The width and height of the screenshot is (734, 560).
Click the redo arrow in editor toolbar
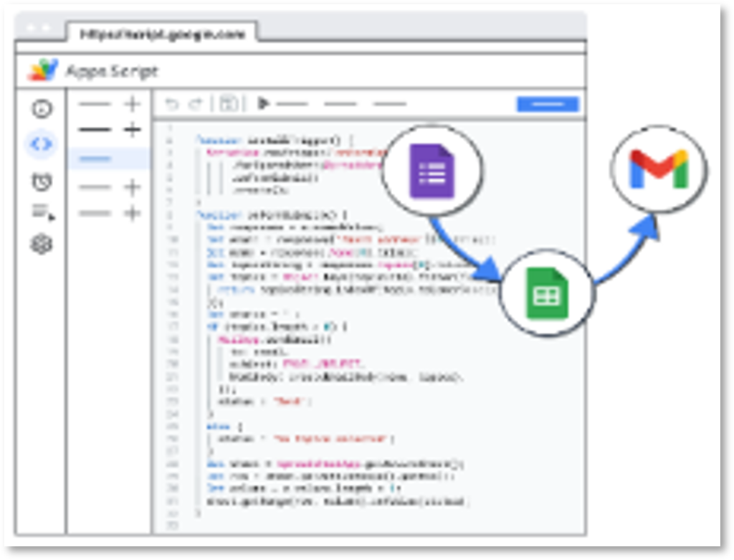195,104
